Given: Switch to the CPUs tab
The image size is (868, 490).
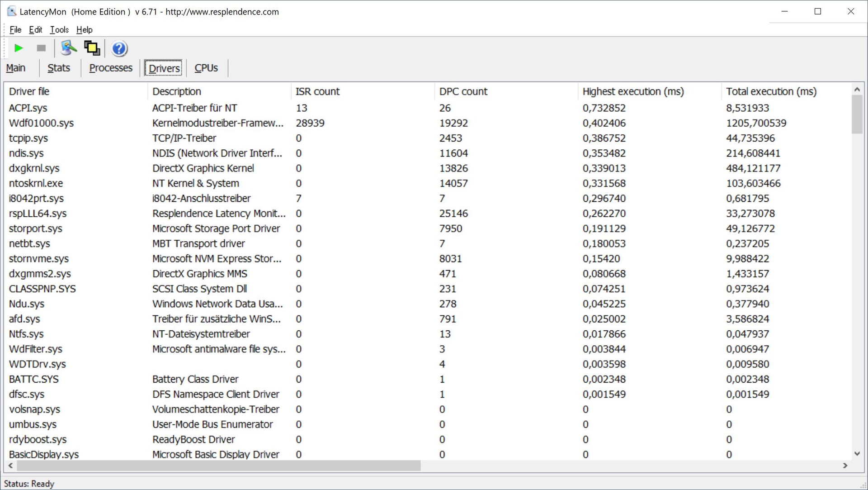Looking at the screenshot, I should pyautogui.click(x=206, y=68).
